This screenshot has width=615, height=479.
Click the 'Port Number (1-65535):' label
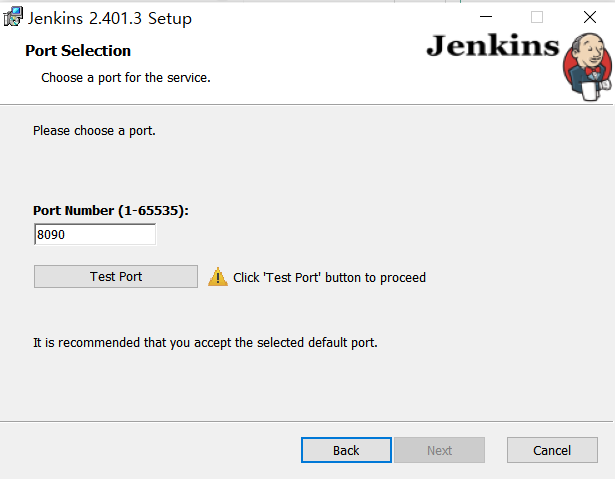pos(111,211)
